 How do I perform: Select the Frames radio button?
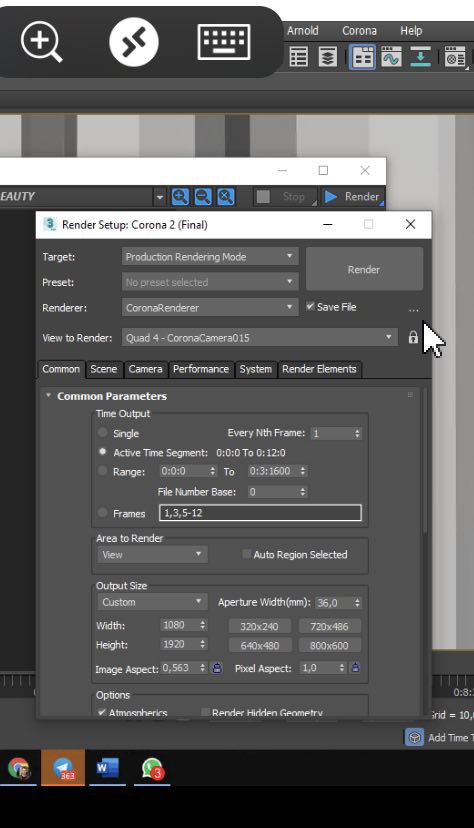[103, 512]
